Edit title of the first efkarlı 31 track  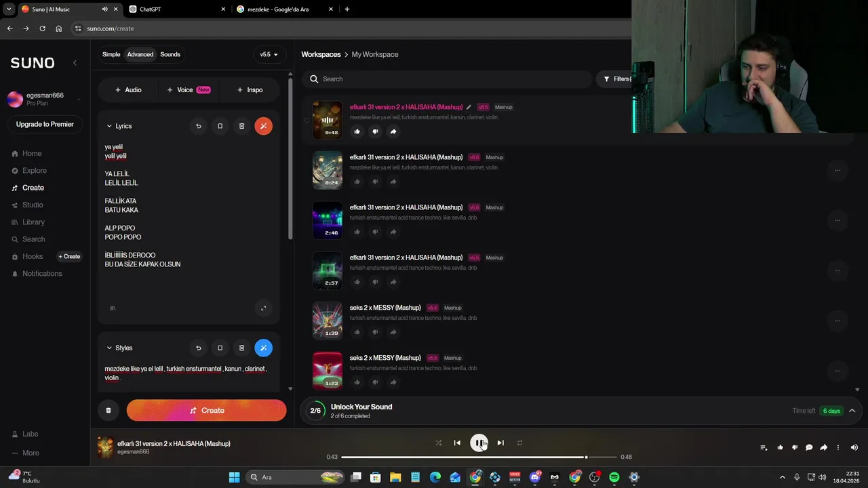coord(469,107)
